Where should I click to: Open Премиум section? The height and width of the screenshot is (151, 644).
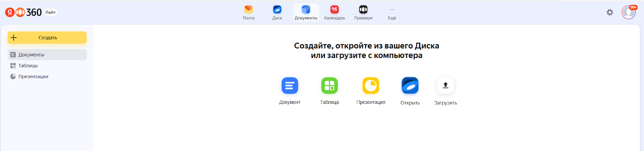[x=363, y=12]
